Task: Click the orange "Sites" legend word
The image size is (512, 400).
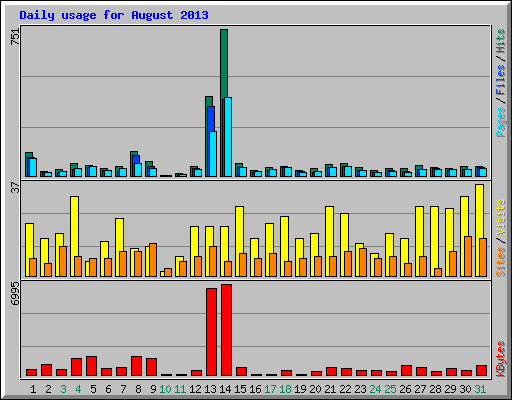Action: click(500, 262)
